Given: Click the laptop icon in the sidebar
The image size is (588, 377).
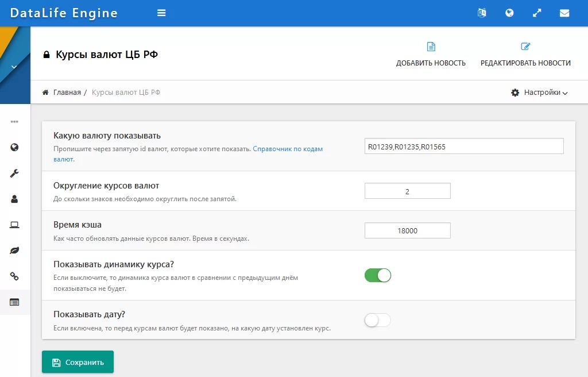Looking at the screenshot, I should coord(15,225).
